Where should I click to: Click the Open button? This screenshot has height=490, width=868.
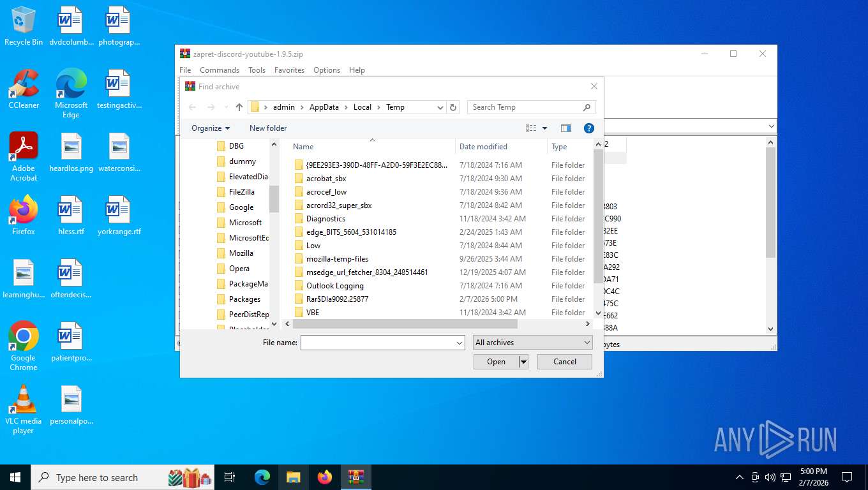click(x=496, y=362)
